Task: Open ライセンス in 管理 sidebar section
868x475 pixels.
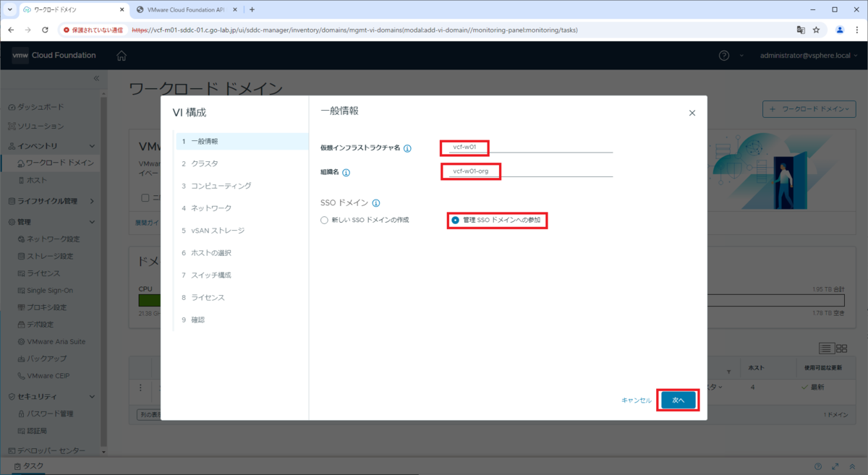Action: (x=39, y=273)
